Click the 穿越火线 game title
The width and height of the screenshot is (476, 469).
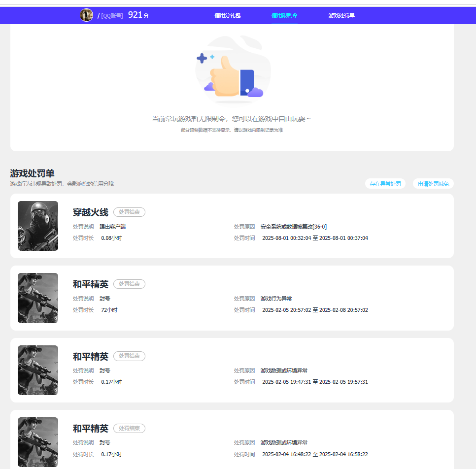click(x=91, y=212)
